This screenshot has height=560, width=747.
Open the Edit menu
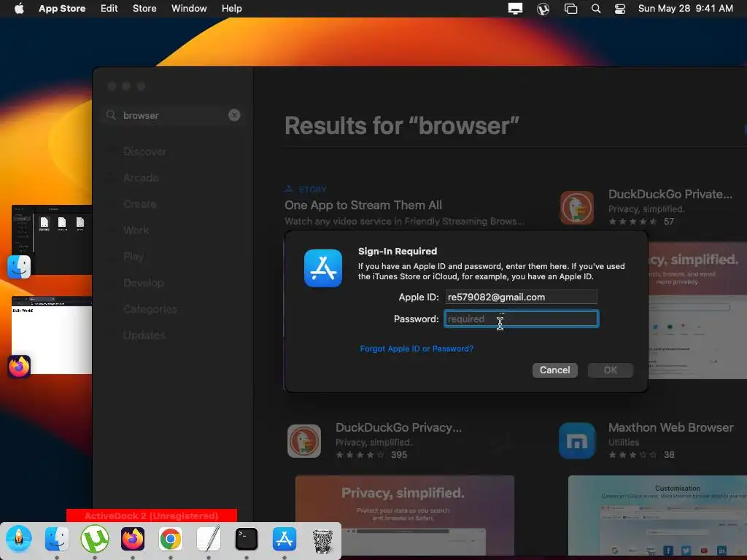(x=109, y=9)
